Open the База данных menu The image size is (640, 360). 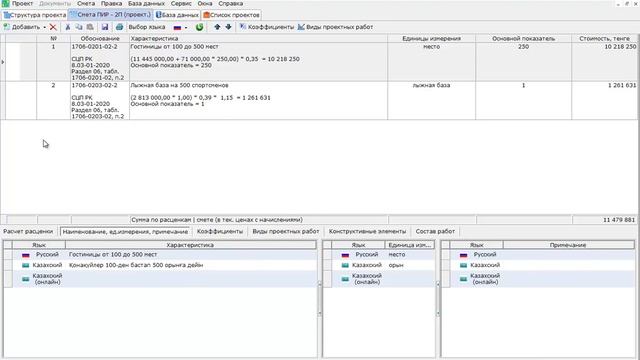pos(147,4)
